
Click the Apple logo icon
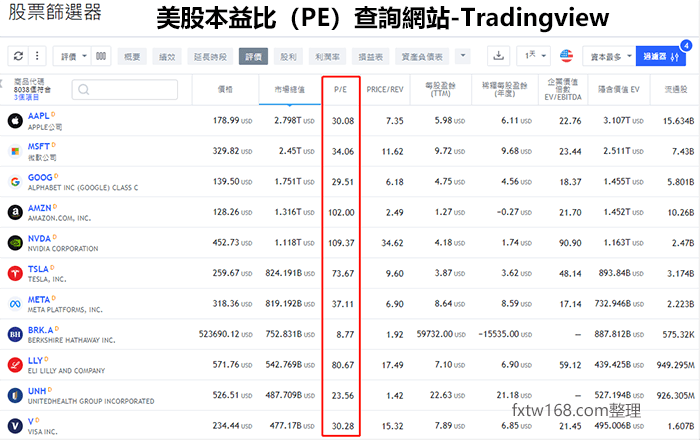[15, 120]
